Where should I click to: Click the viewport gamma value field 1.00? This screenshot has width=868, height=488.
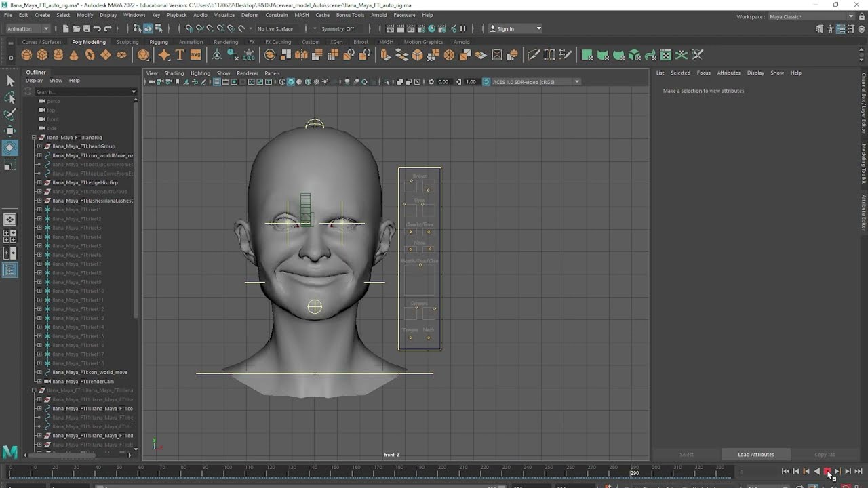[x=471, y=82]
